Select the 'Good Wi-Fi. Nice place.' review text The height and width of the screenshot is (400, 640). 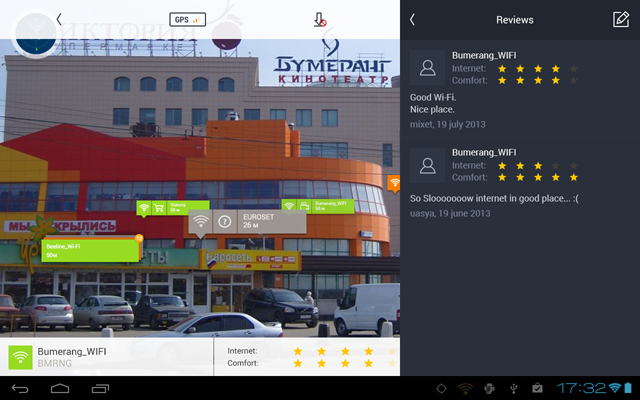pyautogui.click(x=433, y=103)
